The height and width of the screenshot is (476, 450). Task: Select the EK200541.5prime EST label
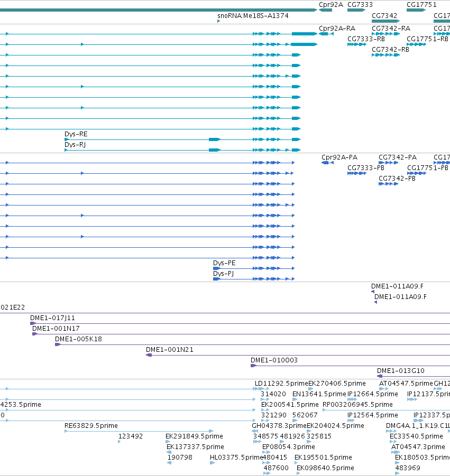coord(290,405)
